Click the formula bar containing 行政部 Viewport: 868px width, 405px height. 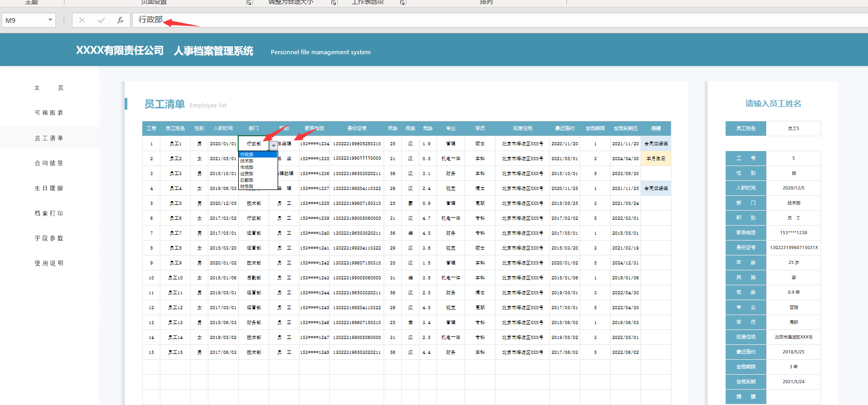pos(500,20)
